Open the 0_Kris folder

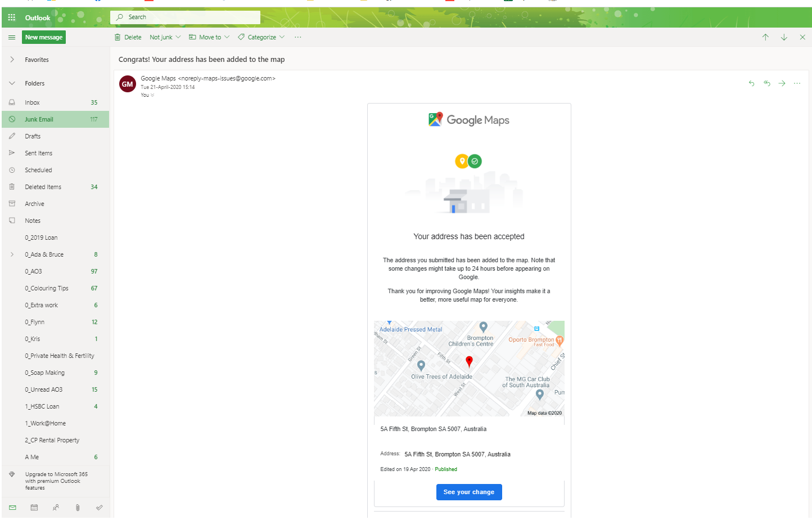click(x=56, y=339)
